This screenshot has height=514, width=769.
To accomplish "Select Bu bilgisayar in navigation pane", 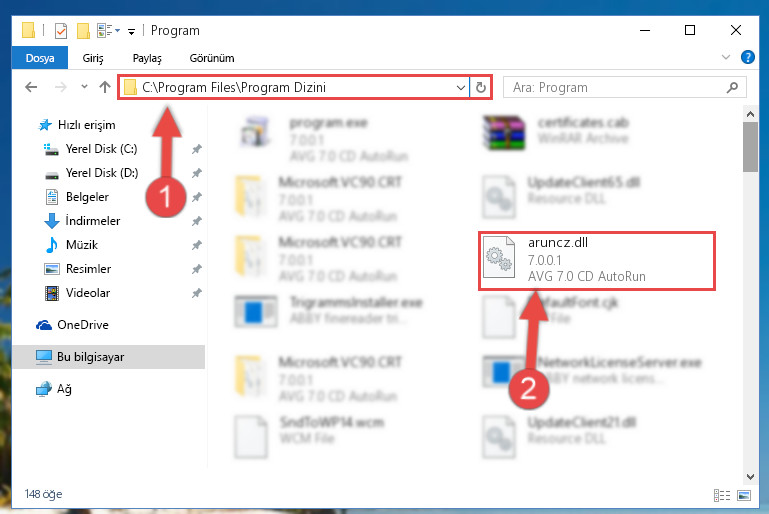I will click(x=109, y=357).
